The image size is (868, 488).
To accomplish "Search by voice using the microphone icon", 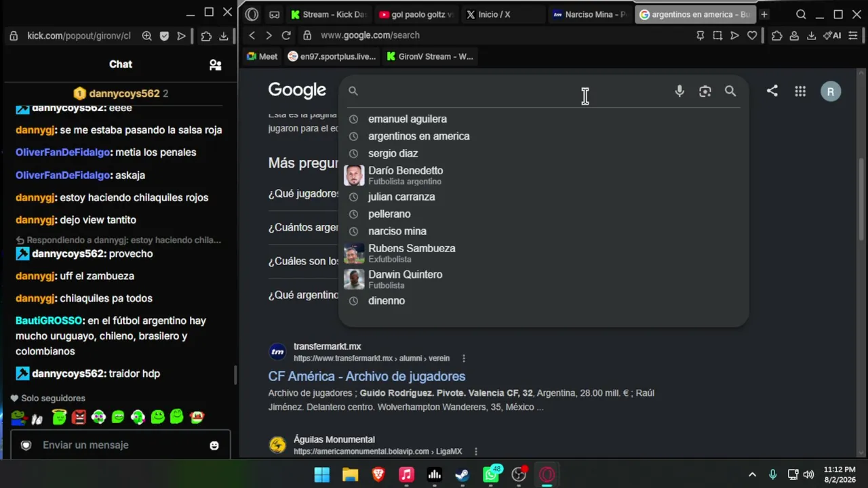I will click(x=679, y=91).
